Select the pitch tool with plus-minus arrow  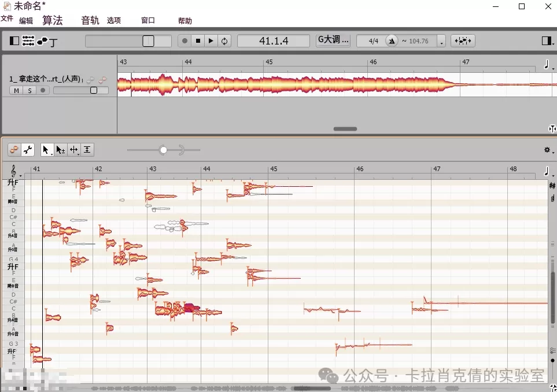[60, 150]
